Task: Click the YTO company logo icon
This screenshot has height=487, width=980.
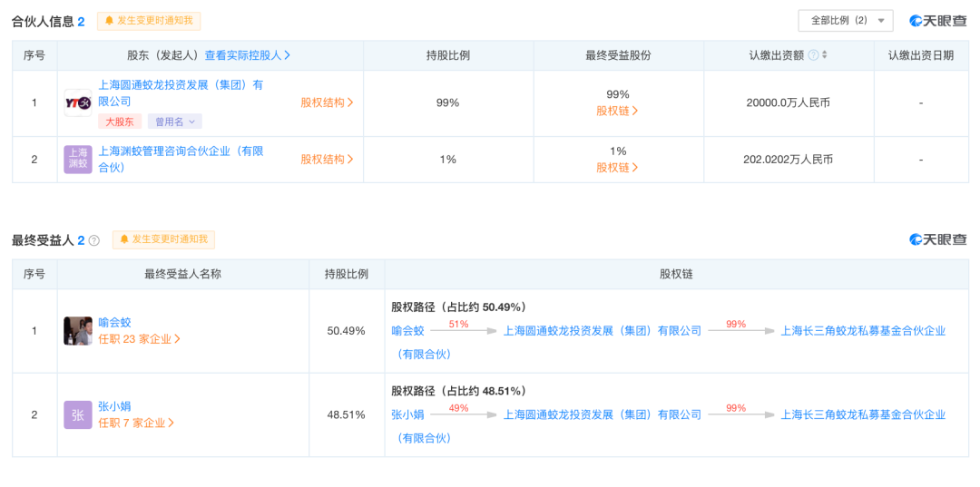Action: (x=78, y=102)
